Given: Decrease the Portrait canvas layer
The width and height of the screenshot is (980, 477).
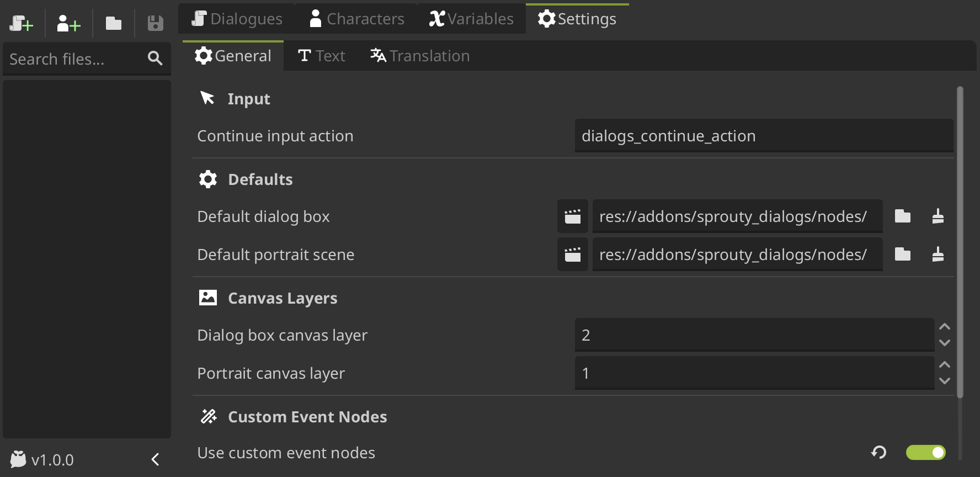Looking at the screenshot, I should coord(945,381).
